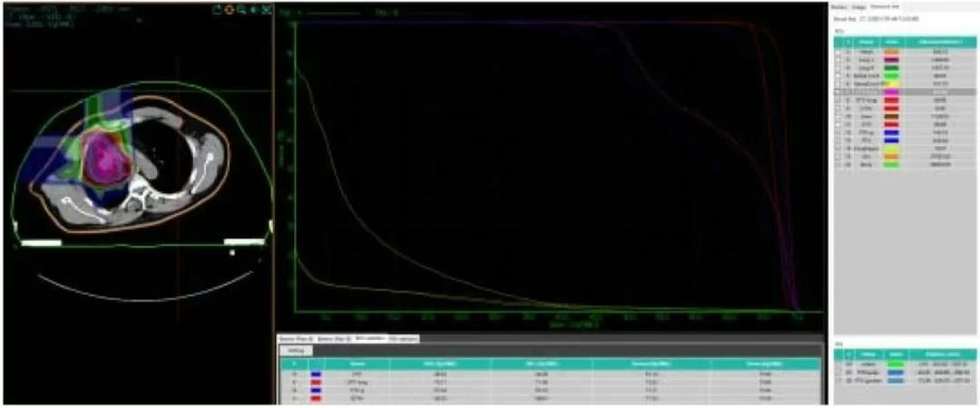Image resolution: width=980 pixels, height=408 pixels.
Task: Select the Body row in ROI list
Action: 905,164
